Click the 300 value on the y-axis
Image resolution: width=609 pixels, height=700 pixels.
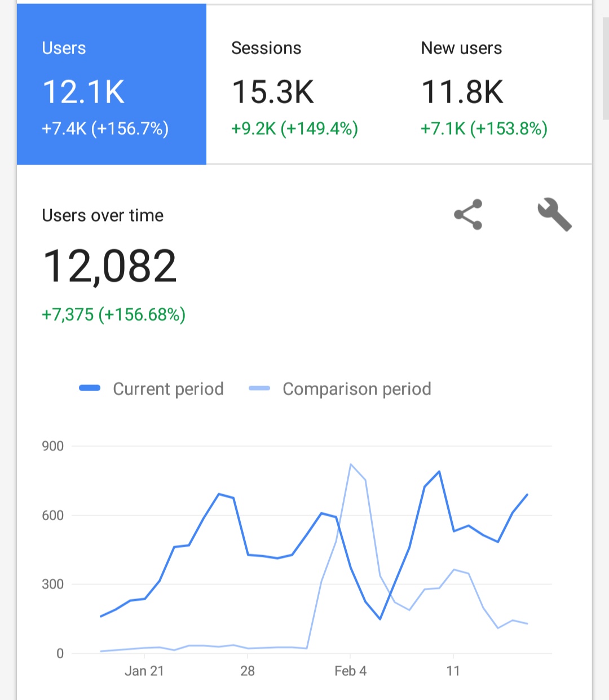52,584
